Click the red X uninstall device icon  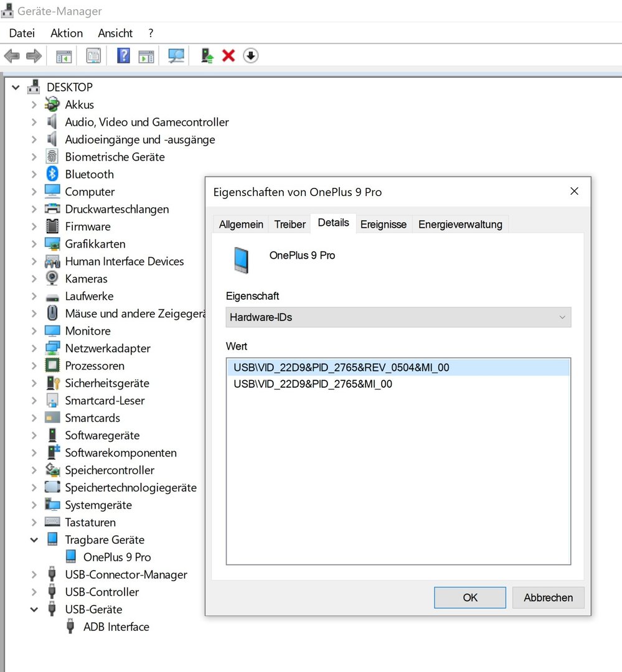[229, 56]
